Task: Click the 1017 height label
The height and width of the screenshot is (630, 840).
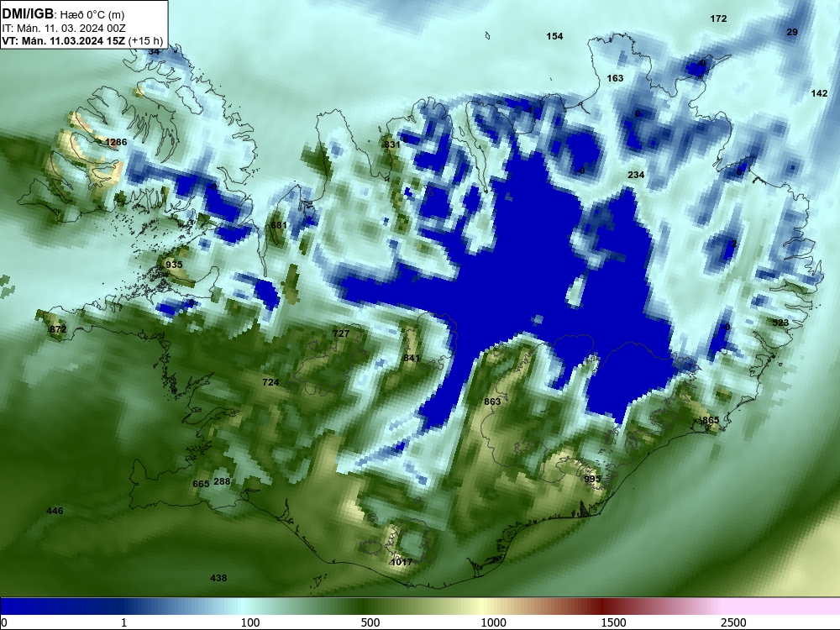Action: tap(402, 562)
